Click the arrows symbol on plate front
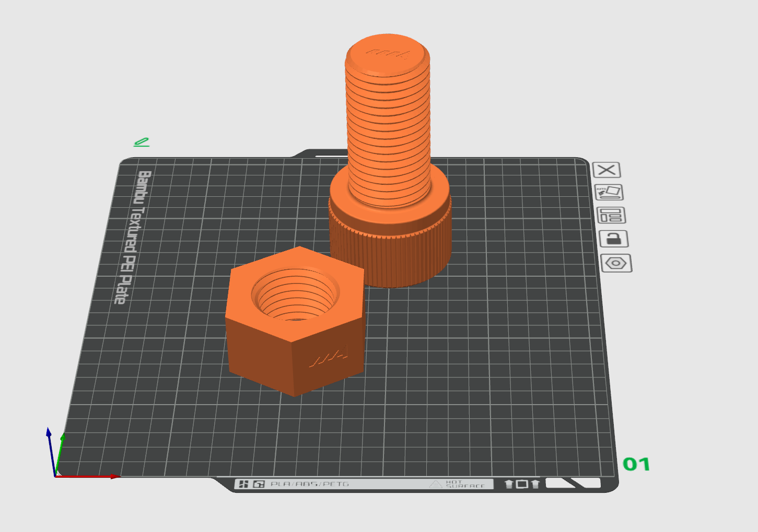The height and width of the screenshot is (532, 758). coord(521,484)
